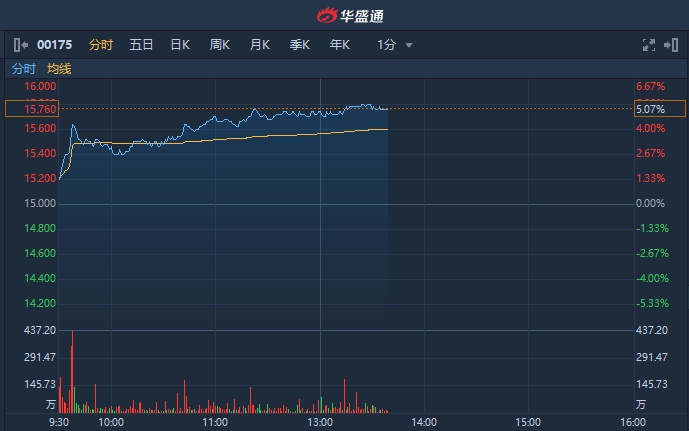The height and width of the screenshot is (431, 689).
Task: Select the 周K weekly candlestick tab
Action: 220,45
